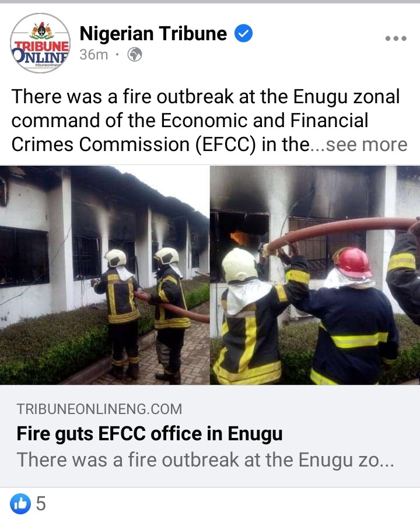Click the link preview description snippet
Screen dimensions: 420x519
coord(205,460)
